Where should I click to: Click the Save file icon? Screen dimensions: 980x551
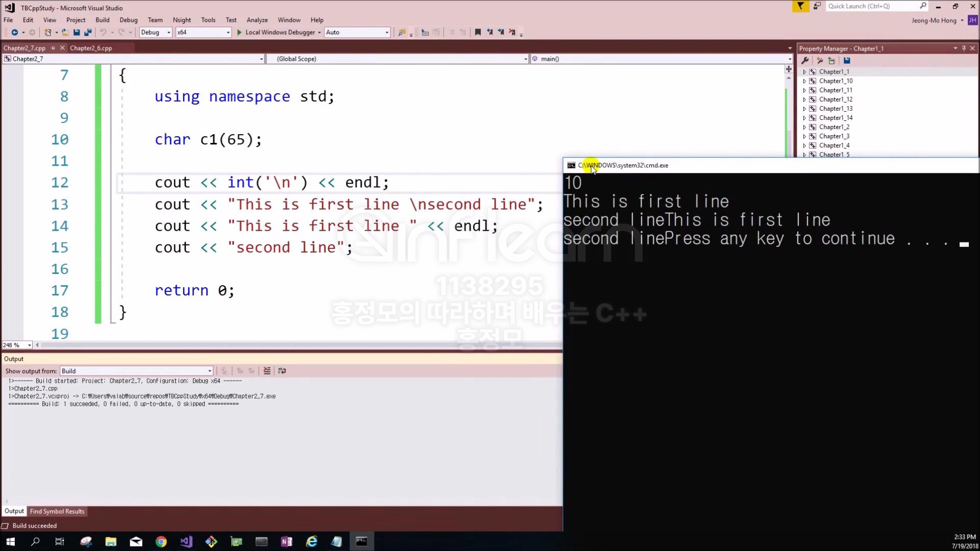coord(77,32)
